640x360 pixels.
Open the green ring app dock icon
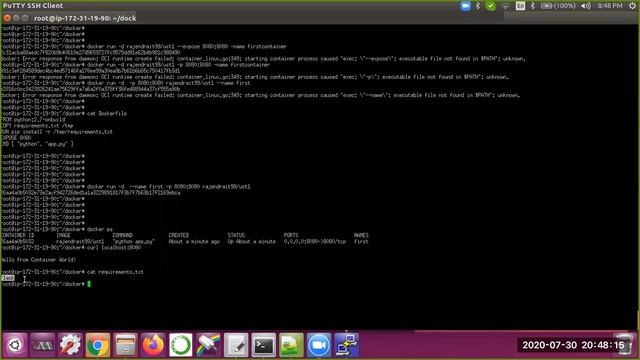tap(181, 345)
